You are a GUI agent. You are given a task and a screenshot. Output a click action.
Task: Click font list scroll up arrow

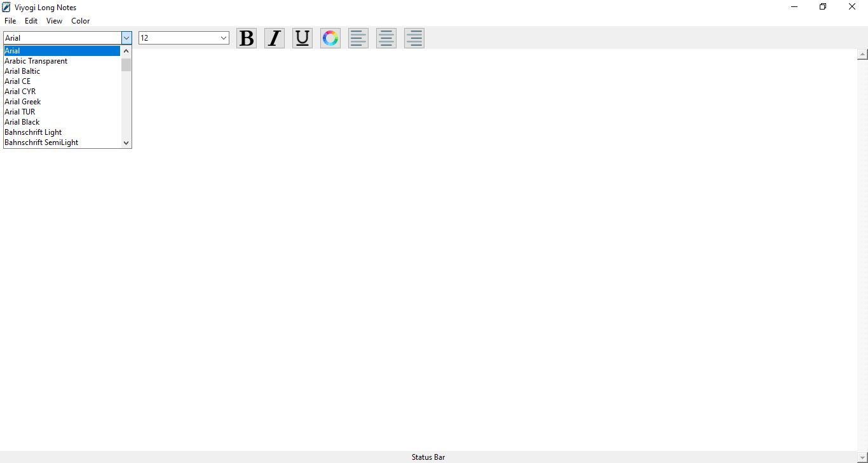click(126, 51)
